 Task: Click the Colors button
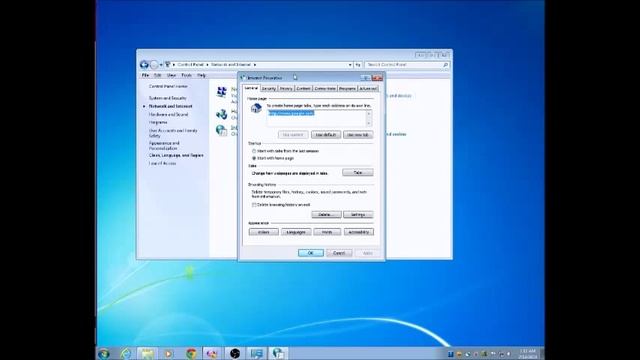click(x=264, y=232)
